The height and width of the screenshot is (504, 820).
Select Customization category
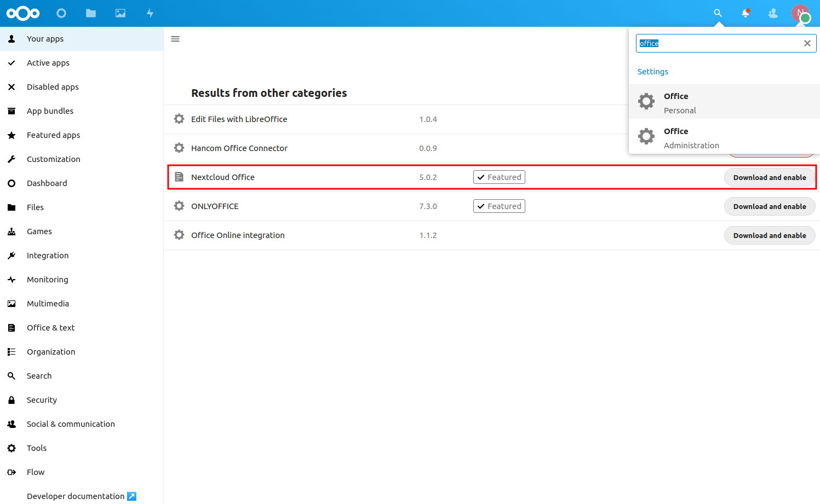click(82, 159)
